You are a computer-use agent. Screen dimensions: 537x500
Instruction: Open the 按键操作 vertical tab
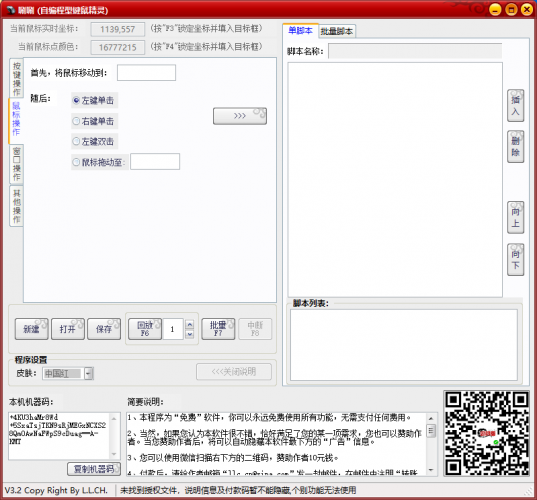click(16, 79)
